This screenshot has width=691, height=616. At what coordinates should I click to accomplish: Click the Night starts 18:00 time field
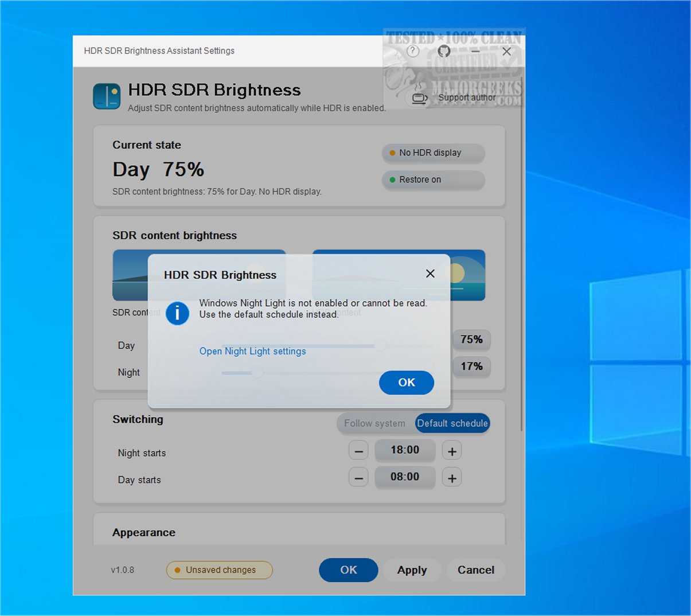(x=405, y=450)
